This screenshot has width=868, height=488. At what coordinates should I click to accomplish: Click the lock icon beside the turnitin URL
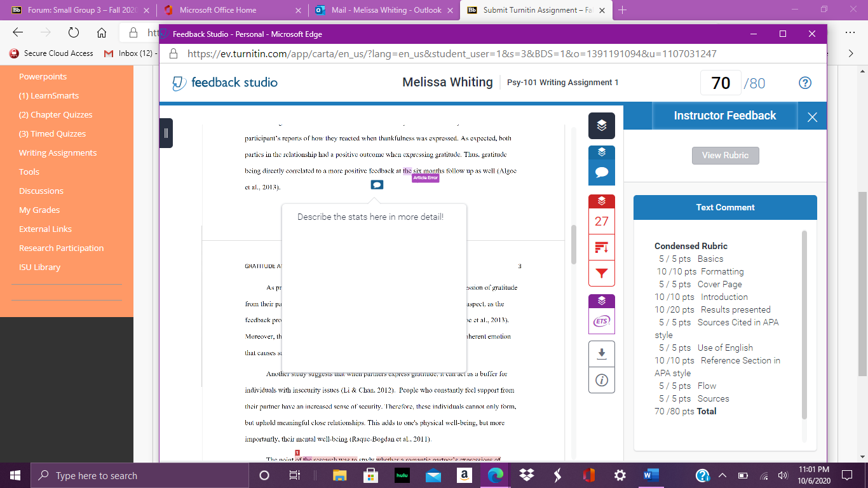pyautogui.click(x=174, y=54)
